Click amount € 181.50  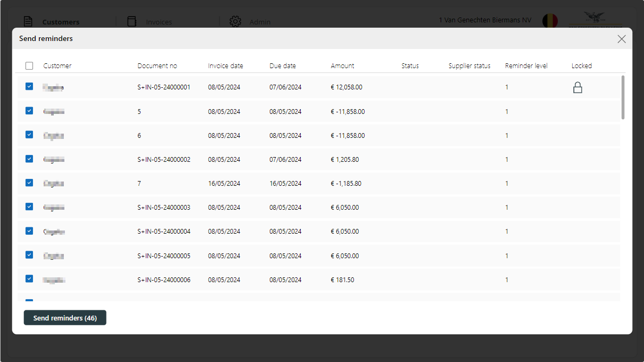coord(342,280)
